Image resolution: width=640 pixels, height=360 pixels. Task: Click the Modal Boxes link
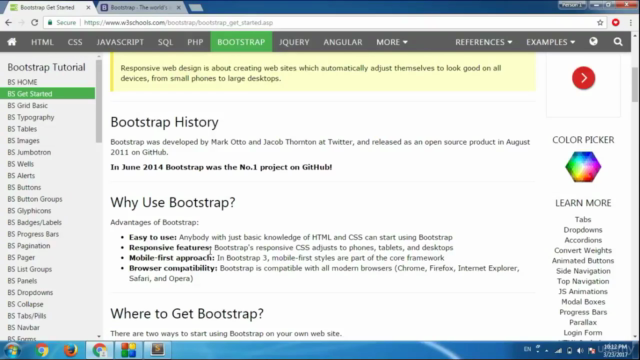(583, 302)
